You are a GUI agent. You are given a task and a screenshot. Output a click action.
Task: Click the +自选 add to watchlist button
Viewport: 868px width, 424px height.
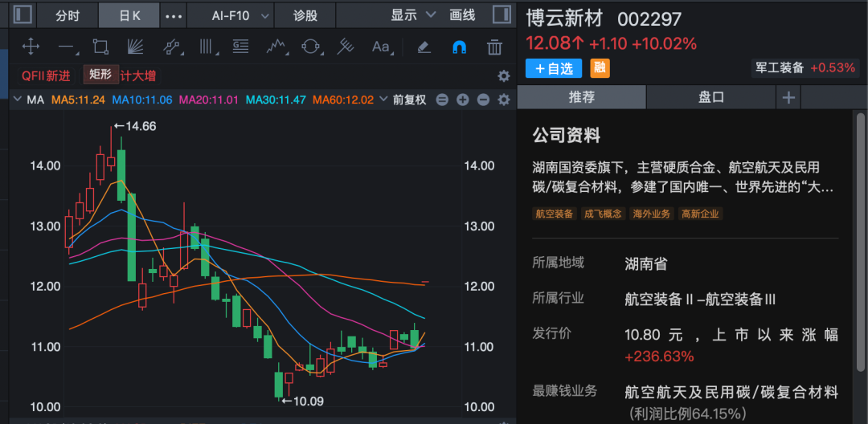coord(554,68)
